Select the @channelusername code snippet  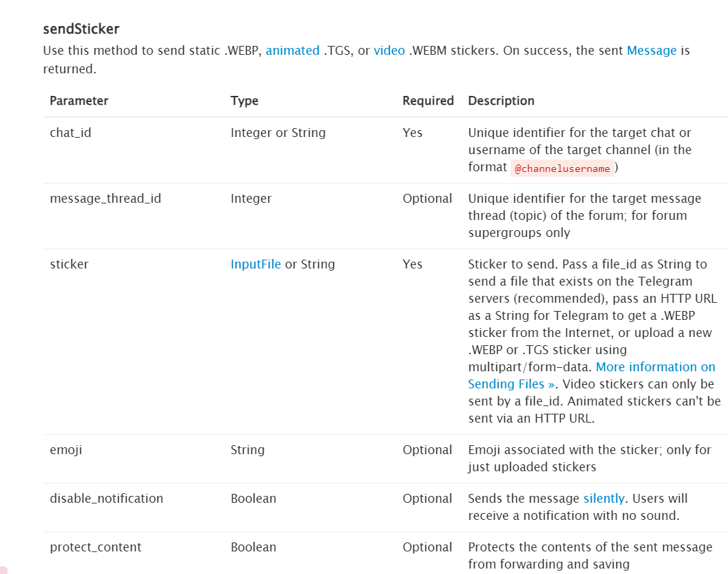562,169
